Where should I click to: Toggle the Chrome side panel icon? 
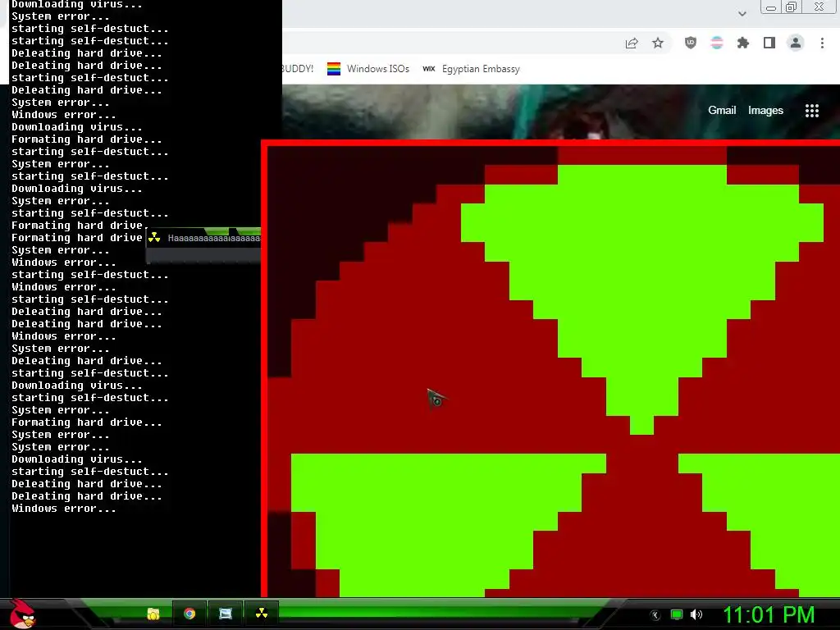(x=769, y=43)
